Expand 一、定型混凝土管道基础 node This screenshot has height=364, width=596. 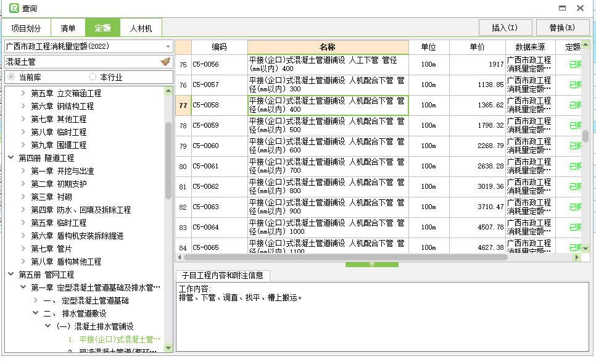[35, 300]
